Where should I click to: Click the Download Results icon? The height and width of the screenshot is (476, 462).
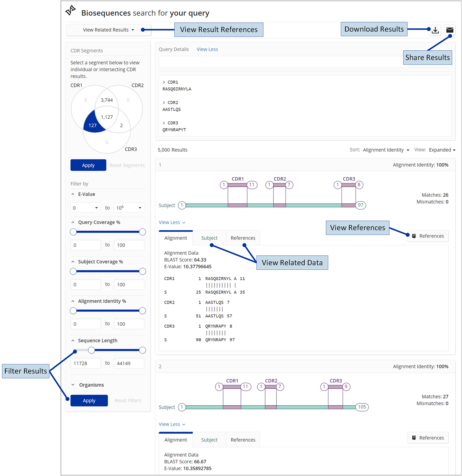(435, 30)
